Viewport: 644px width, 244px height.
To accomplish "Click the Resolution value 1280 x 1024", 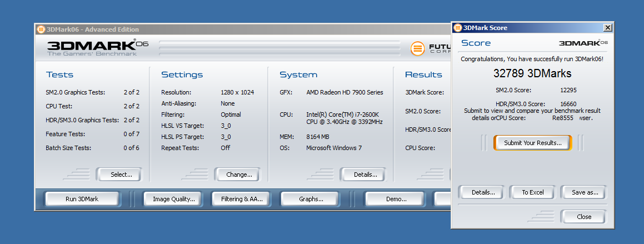I will [237, 92].
